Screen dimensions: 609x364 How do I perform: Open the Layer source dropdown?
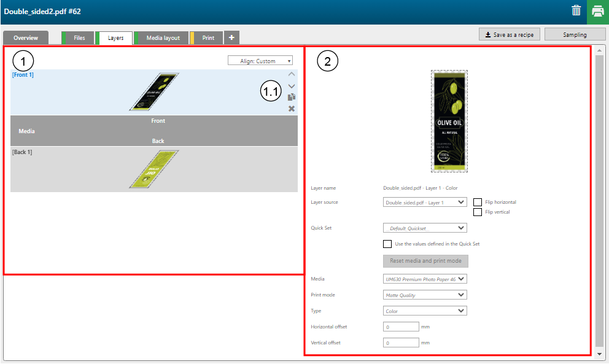(x=424, y=202)
